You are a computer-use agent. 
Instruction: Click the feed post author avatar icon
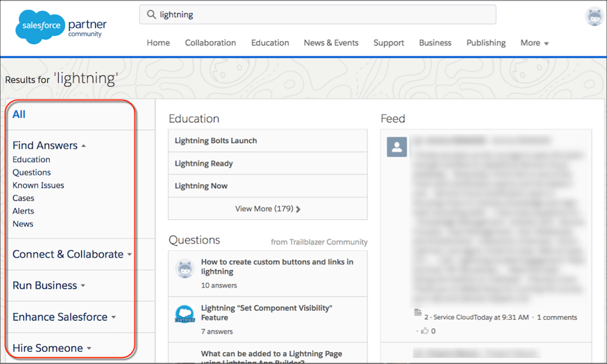[x=397, y=147]
